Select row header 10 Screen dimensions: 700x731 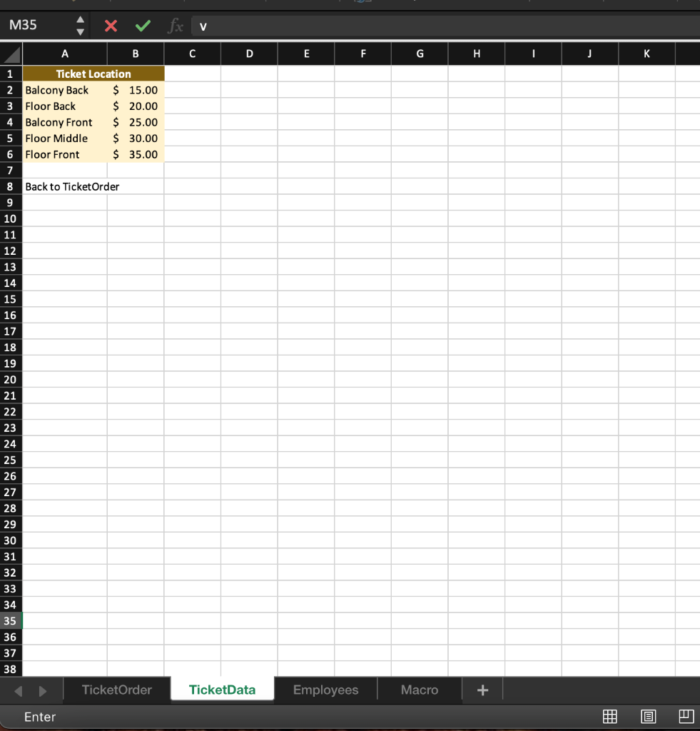point(10,218)
